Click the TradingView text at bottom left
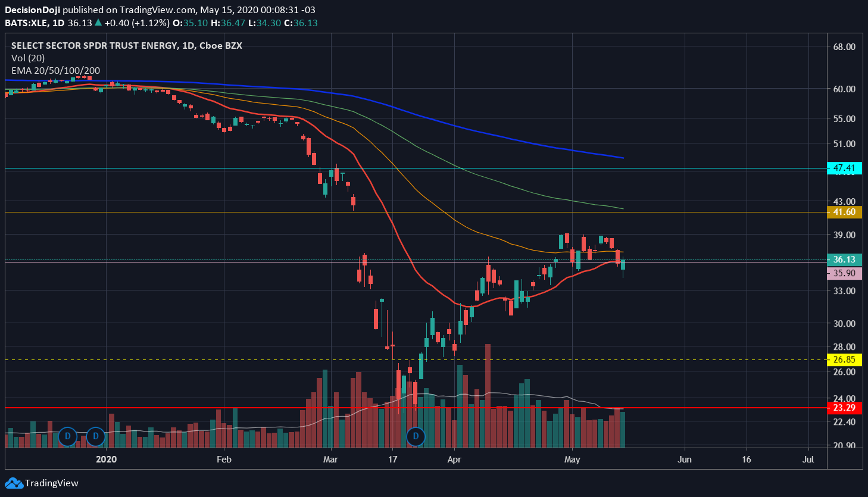The image size is (868, 497). click(x=51, y=483)
